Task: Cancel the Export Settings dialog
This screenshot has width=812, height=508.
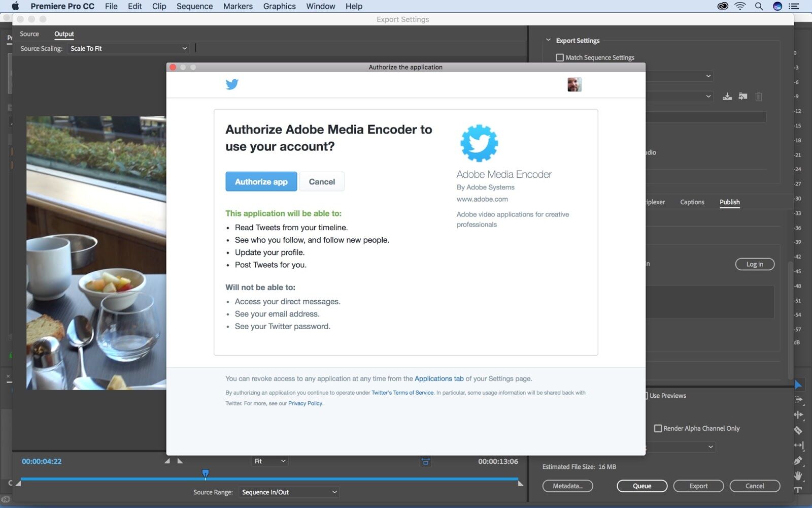Action: tap(755, 486)
